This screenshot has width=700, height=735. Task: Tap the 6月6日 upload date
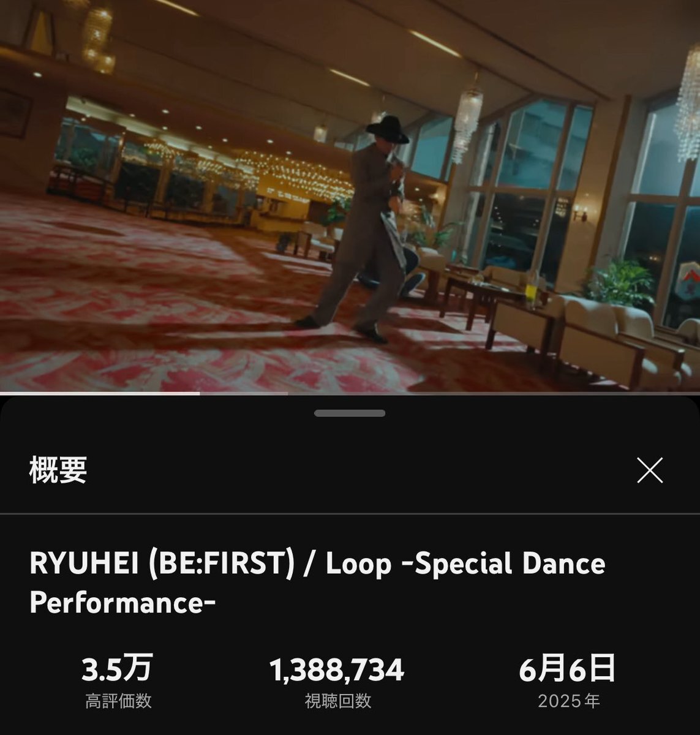point(567,669)
